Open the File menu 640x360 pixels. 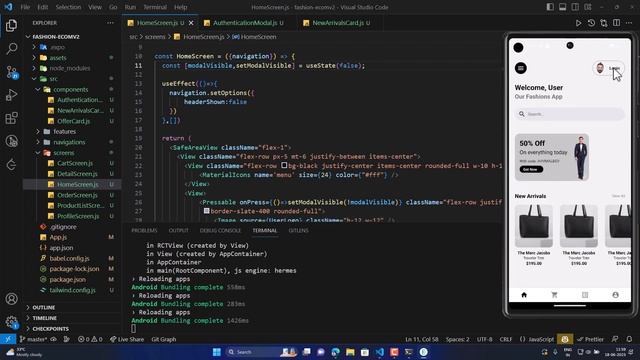(x=25, y=7)
